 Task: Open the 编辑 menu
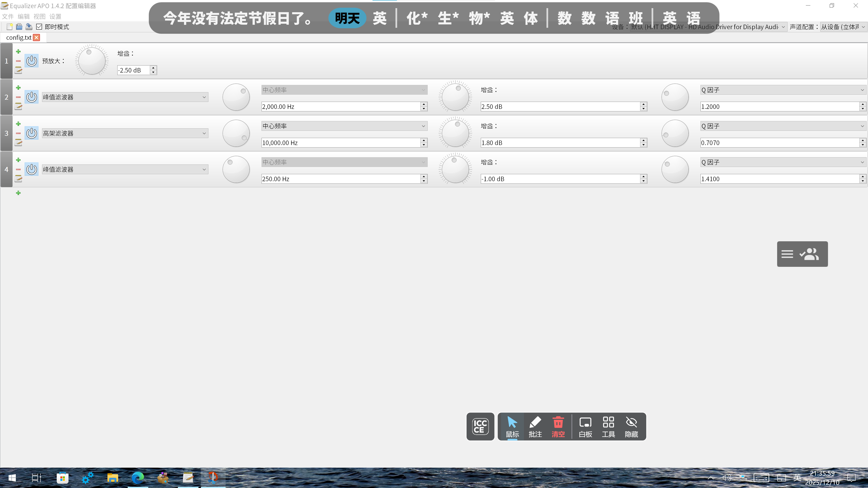[23, 16]
